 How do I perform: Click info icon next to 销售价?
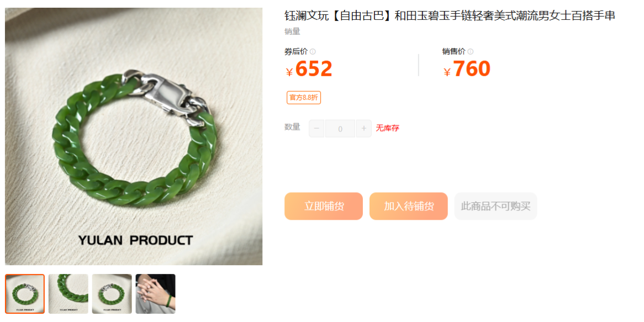tap(470, 52)
